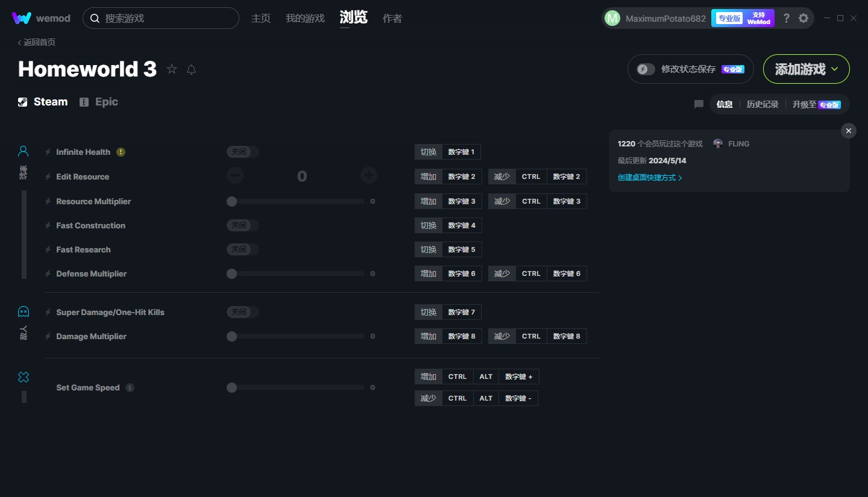The width and height of the screenshot is (868, 497).
Task: Click lightning icon beside Fast Construction
Action: coord(48,225)
